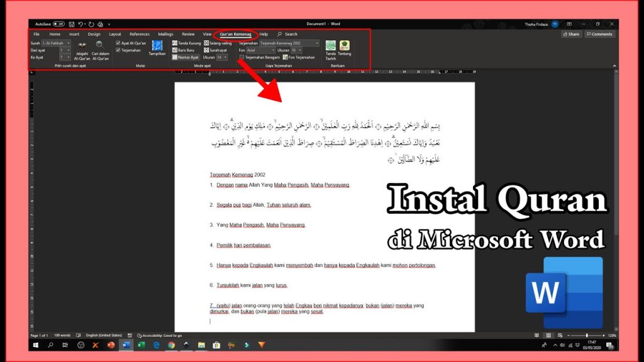Click Accessibility: Good to go status
Image resolution: width=644 pixels, height=362 pixels.
tap(160, 336)
